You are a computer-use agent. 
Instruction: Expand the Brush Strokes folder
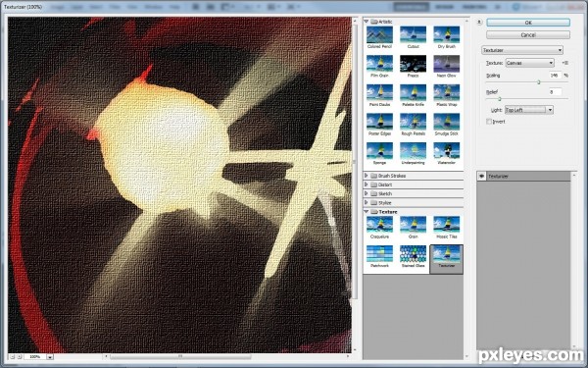coord(366,176)
